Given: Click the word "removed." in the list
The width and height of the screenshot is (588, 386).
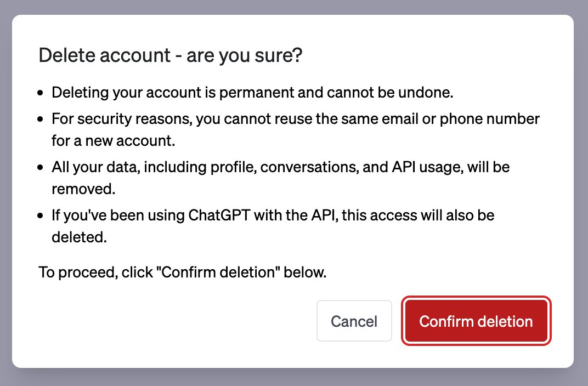Looking at the screenshot, I should point(83,189).
